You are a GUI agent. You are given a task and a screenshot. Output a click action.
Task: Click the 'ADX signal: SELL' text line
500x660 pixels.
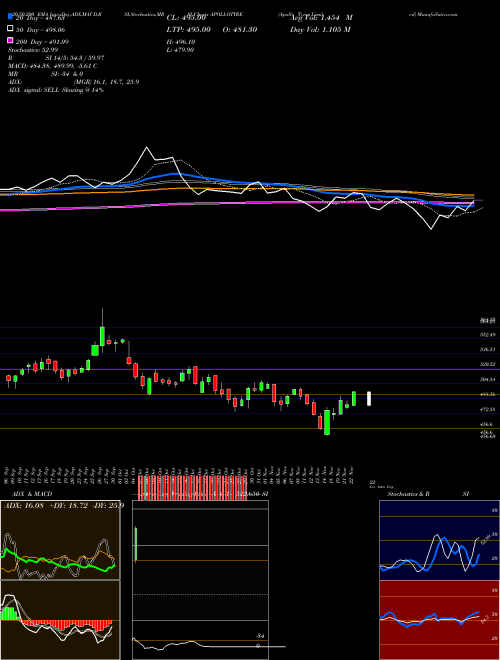coord(56,90)
